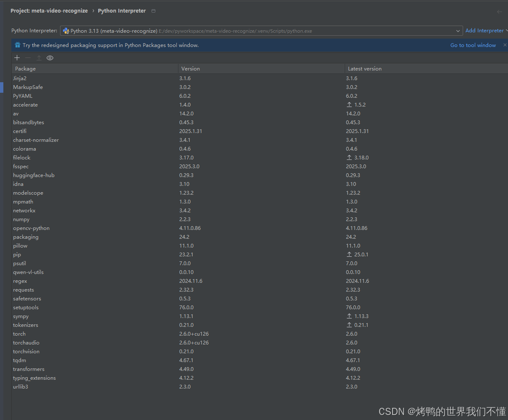Click the Python icon in interpreter field
The image size is (508, 420).
(66, 31)
